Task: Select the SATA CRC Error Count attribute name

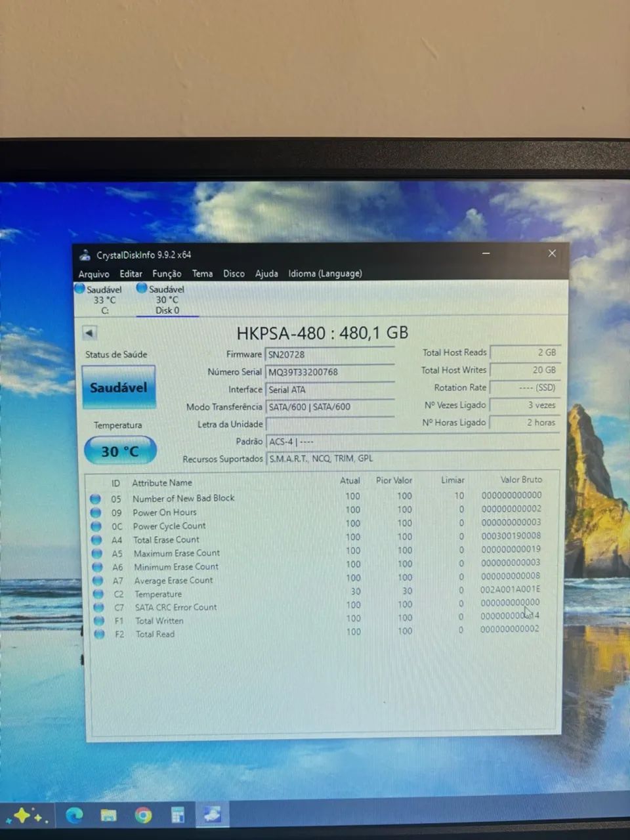Action: point(175,608)
